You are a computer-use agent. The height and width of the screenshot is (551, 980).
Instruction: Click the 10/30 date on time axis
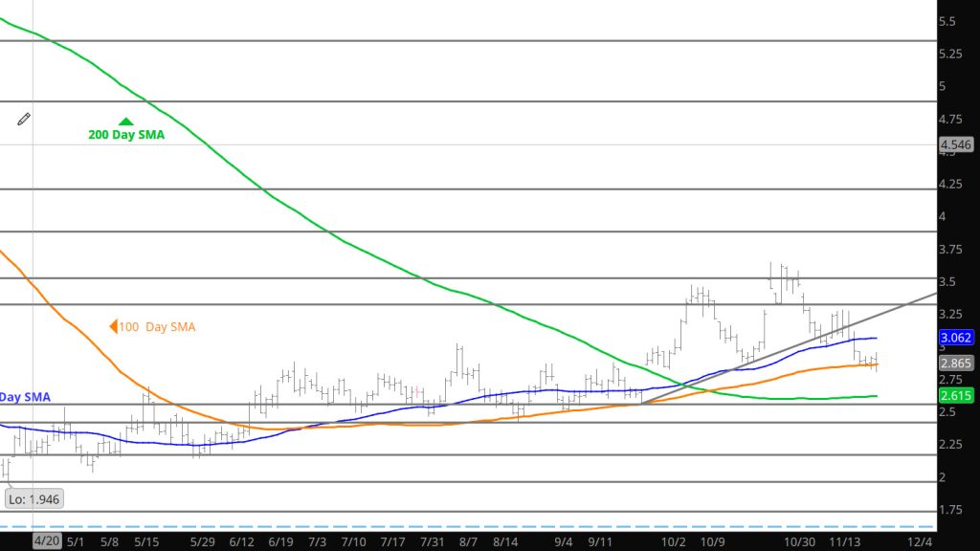[799, 541]
